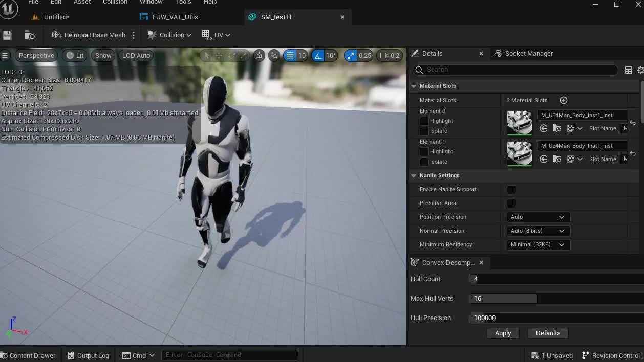Collapse the Material Slots section

pyautogui.click(x=414, y=86)
